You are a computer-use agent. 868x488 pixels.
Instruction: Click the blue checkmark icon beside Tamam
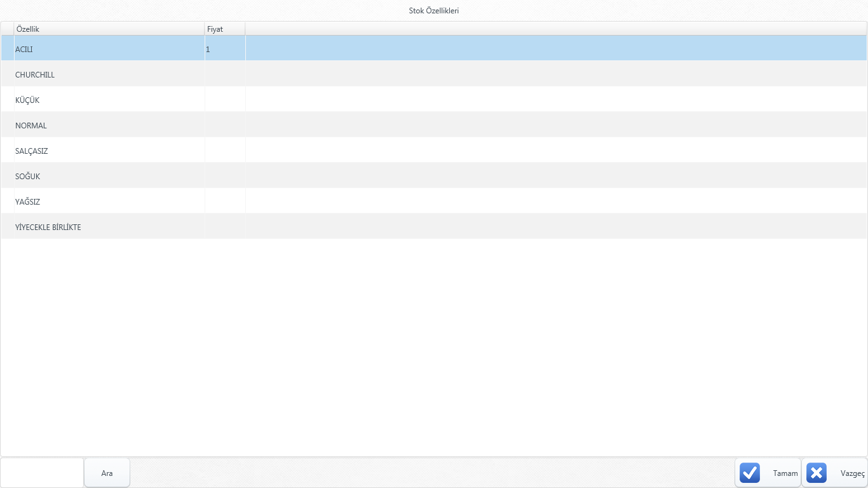coord(750,473)
